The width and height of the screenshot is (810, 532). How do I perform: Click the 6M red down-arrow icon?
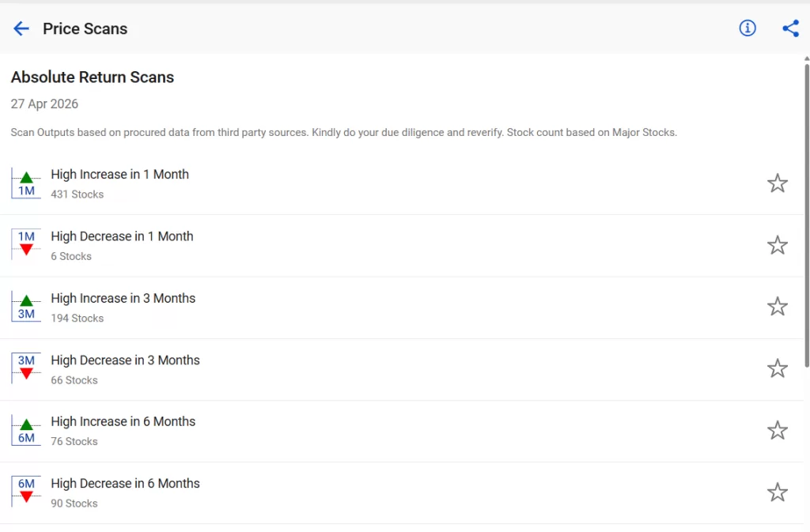pos(26,492)
